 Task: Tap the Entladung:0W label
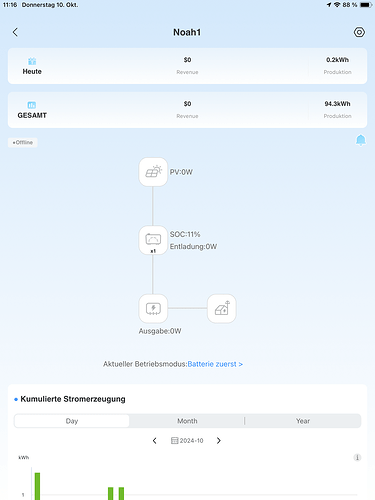pos(193,247)
